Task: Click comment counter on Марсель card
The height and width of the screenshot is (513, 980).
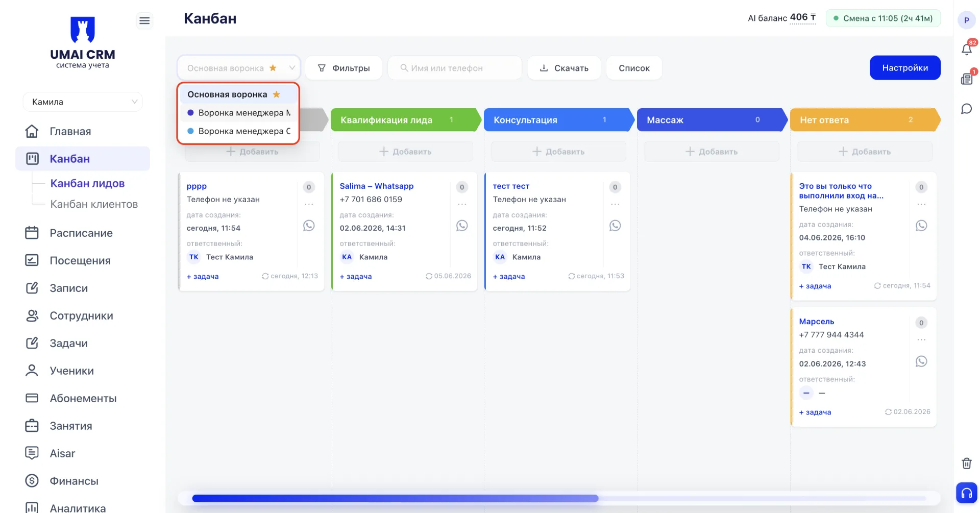Action: pyautogui.click(x=921, y=323)
